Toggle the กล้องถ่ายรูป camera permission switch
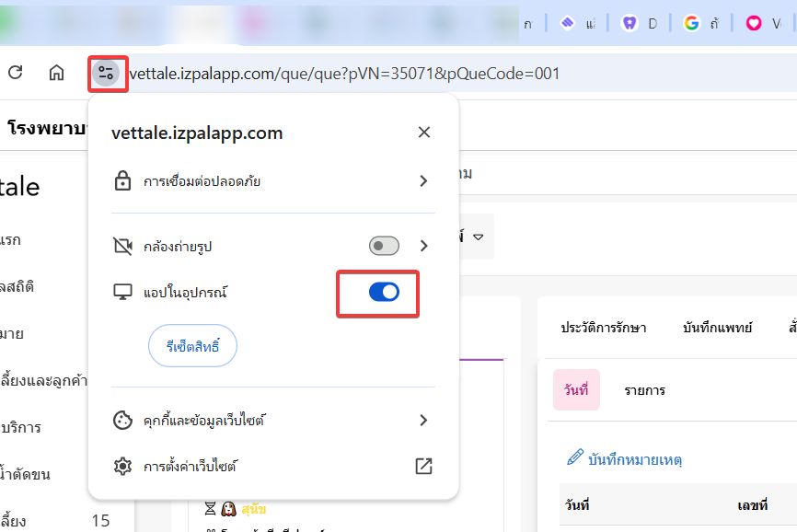 pos(384,246)
